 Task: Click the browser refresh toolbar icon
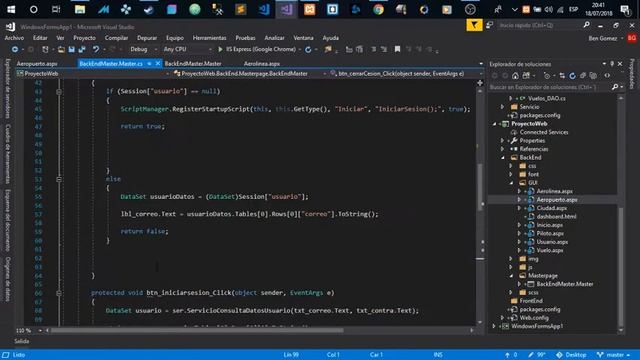pos(308,49)
